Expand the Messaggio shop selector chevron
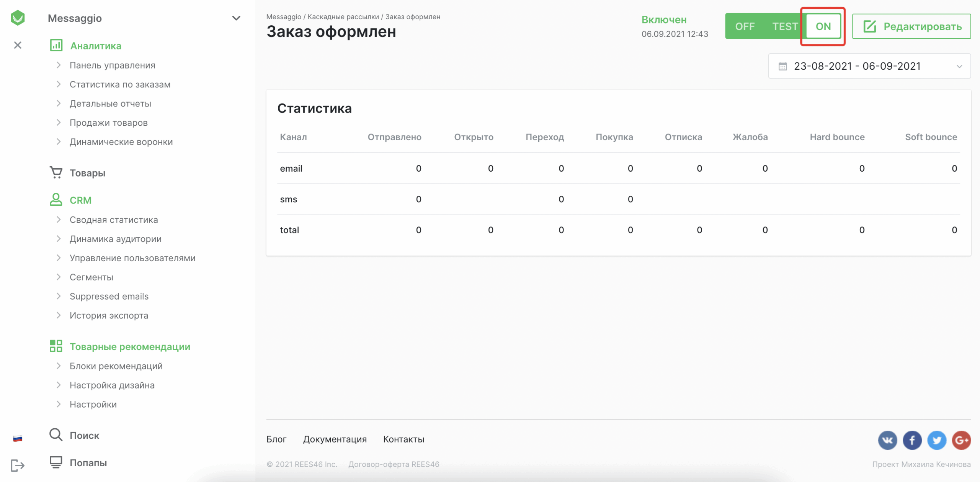The height and width of the screenshot is (482, 980). [236, 18]
